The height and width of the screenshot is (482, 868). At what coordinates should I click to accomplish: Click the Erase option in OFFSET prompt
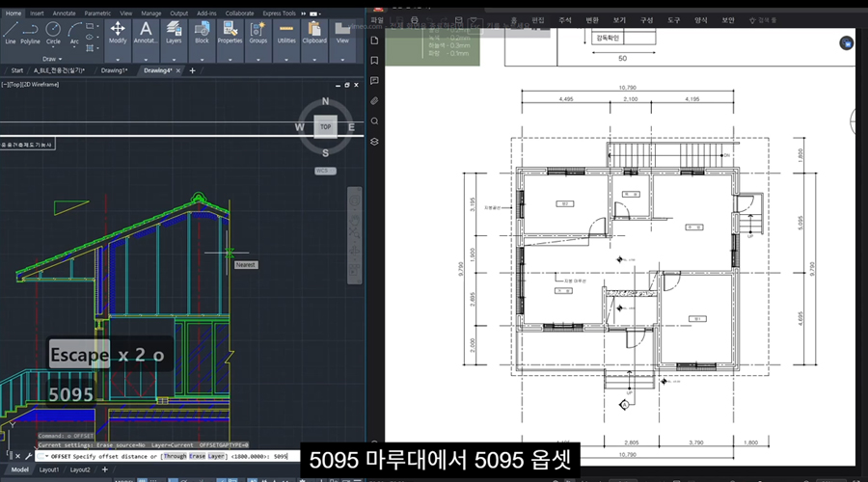(199, 456)
